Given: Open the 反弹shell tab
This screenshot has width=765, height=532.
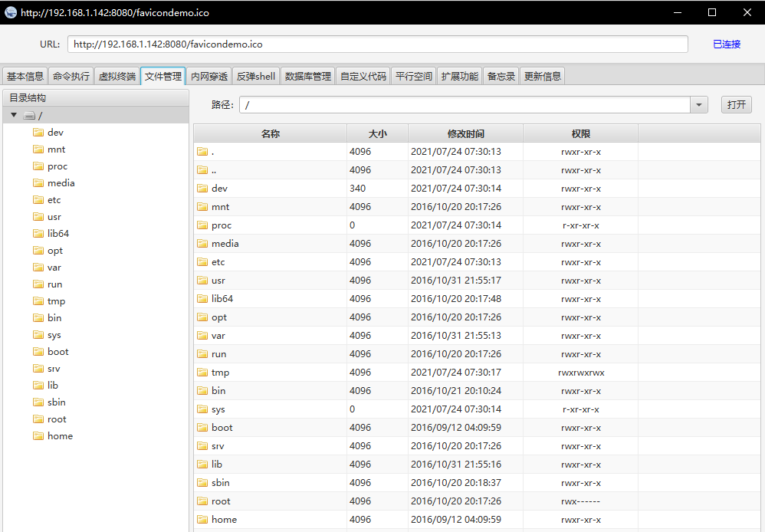Looking at the screenshot, I should coord(255,76).
